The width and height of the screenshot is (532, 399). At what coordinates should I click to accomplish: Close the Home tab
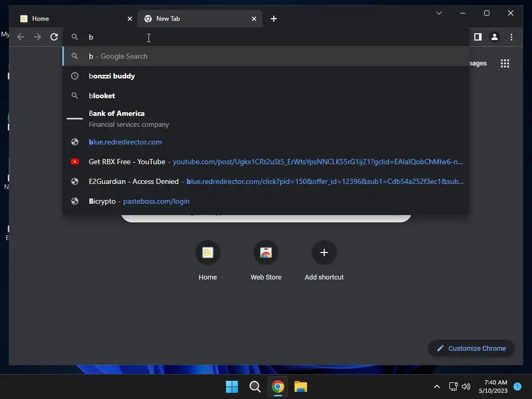(x=129, y=19)
